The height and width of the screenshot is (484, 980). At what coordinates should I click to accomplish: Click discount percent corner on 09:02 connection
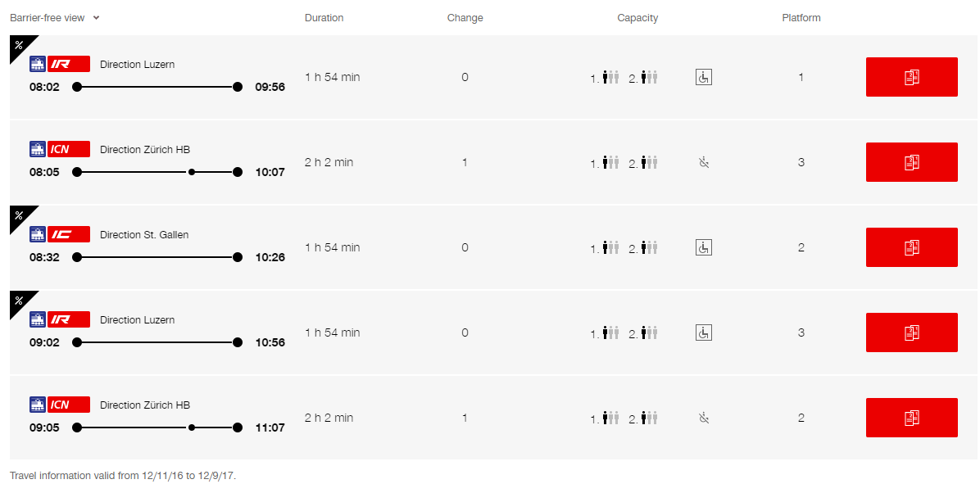tap(20, 301)
